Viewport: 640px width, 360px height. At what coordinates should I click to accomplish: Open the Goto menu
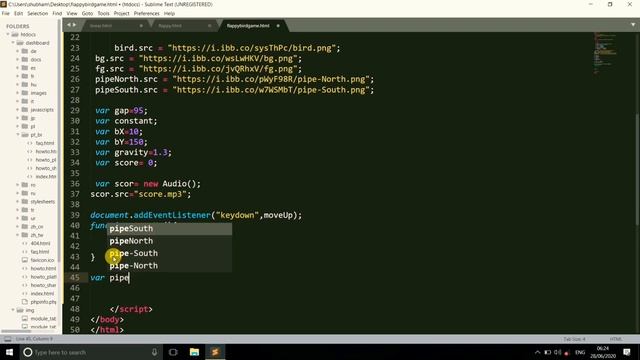click(x=87, y=13)
